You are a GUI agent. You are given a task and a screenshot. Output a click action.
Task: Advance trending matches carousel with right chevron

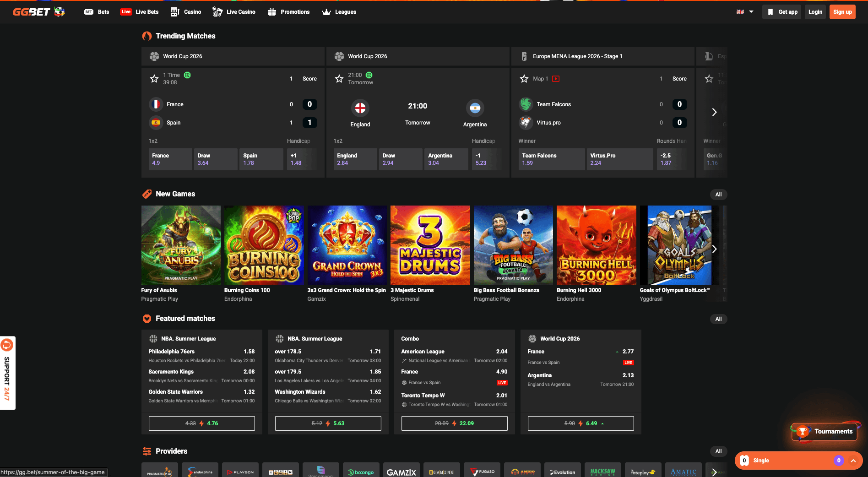[x=714, y=112]
